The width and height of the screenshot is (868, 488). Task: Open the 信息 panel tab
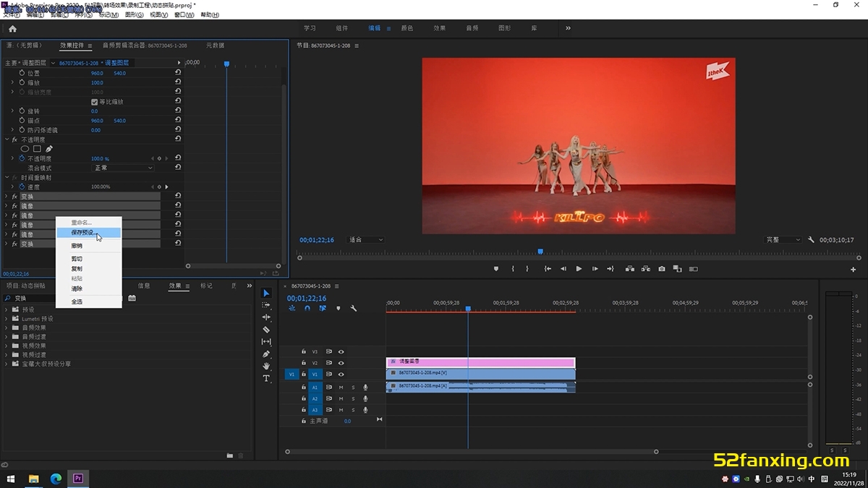(x=144, y=286)
